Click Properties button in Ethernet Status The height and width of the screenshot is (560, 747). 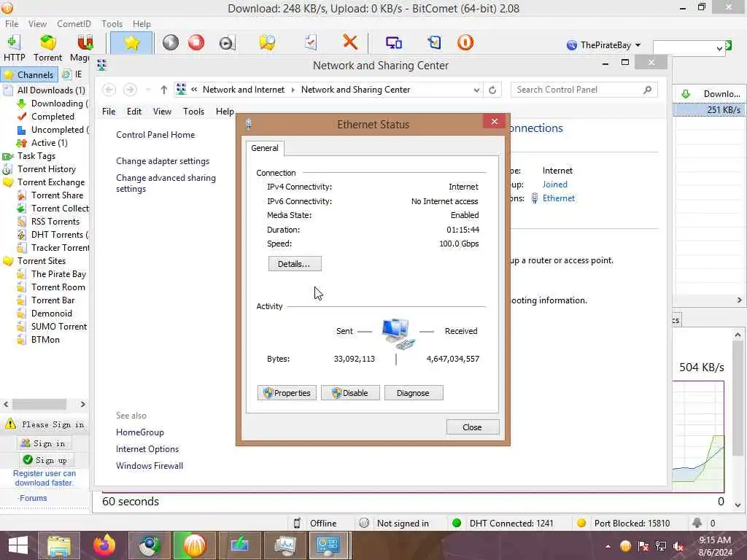tap(287, 393)
